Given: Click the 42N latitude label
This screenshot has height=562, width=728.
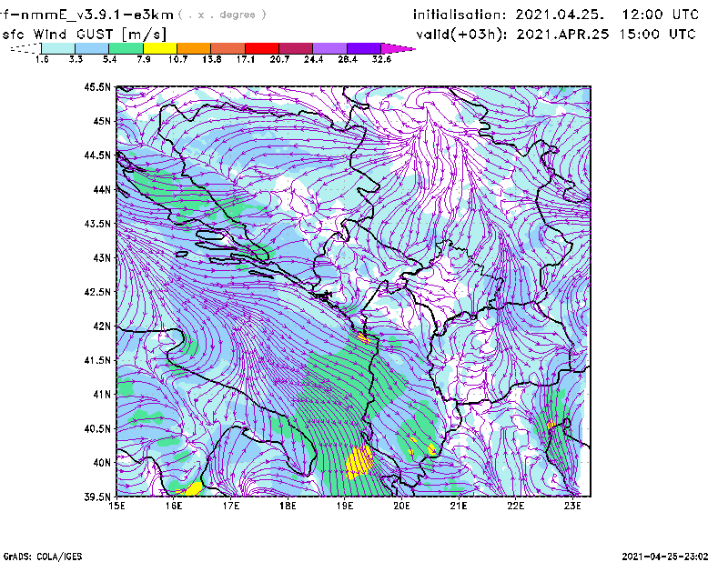Looking at the screenshot, I should 102,326.
